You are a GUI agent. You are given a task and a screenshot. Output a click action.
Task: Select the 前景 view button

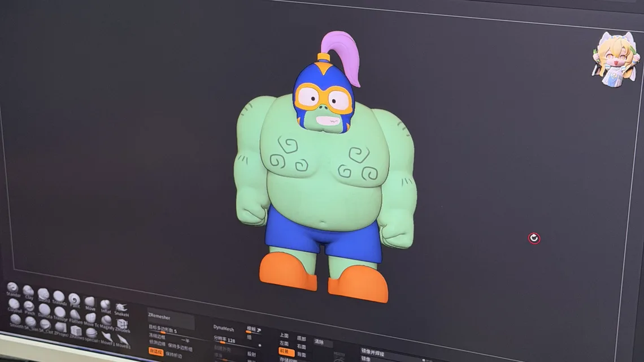286,352
